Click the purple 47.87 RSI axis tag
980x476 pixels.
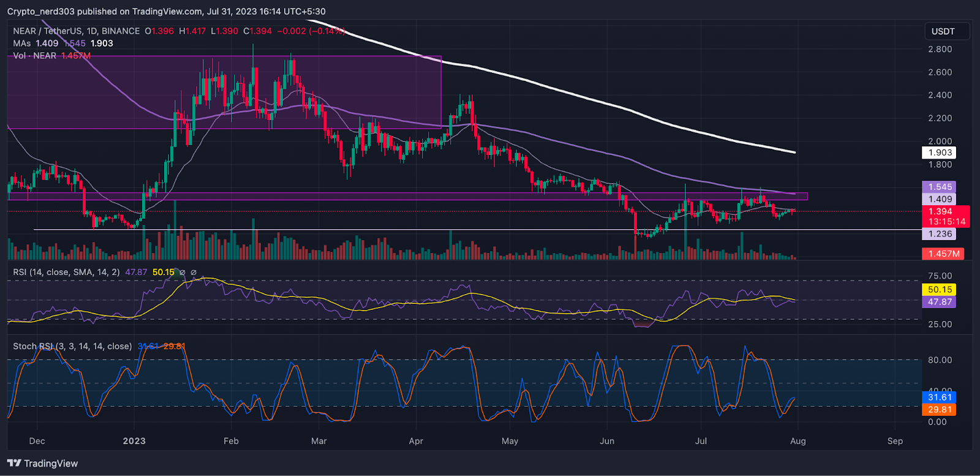[x=940, y=302]
